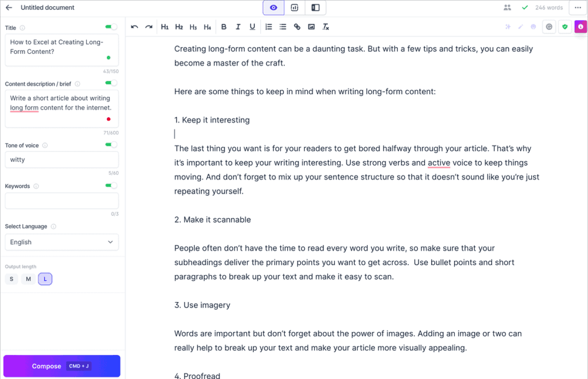Apply underline formatting
Screen dimensions: 588x379
(x=252, y=26)
